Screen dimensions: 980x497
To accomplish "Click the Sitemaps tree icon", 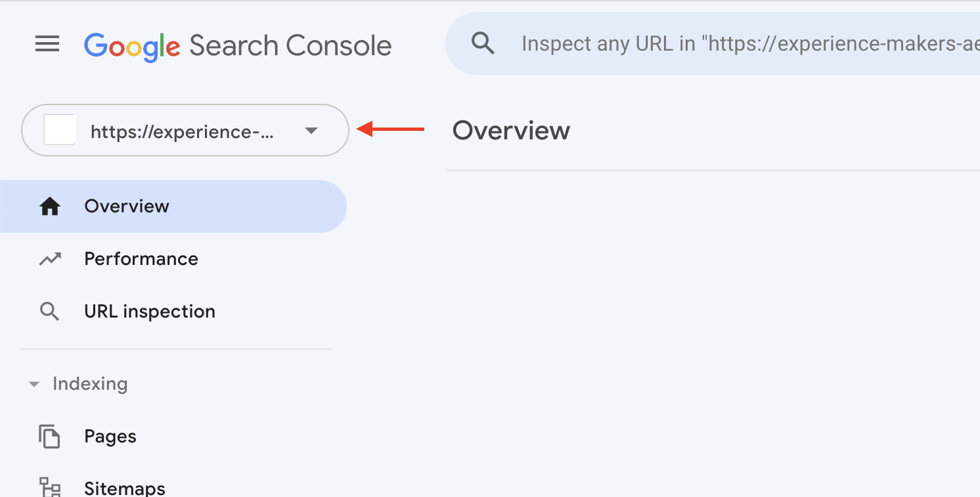I will coord(50,488).
